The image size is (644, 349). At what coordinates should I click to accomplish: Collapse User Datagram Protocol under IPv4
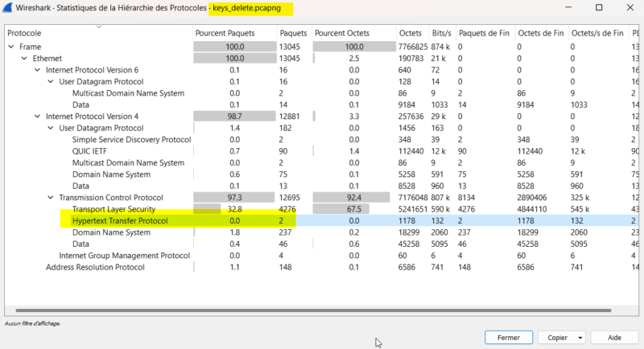pos(51,128)
